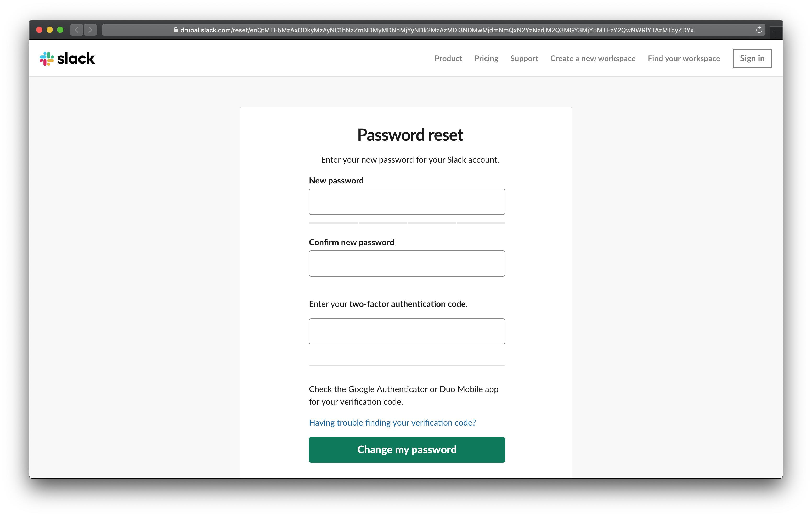Click the Slack logo icon
The width and height of the screenshot is (812, 517).
[47, 59]
